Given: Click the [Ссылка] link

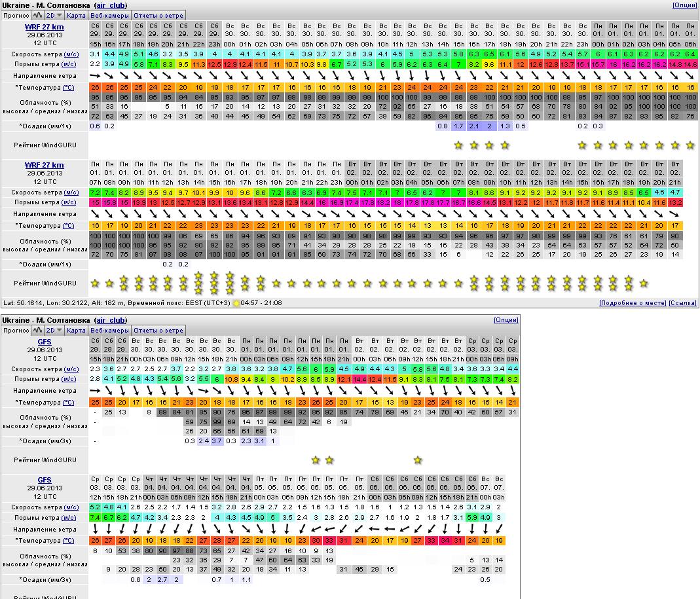Looking at the screenshot, I should point(683,303).
